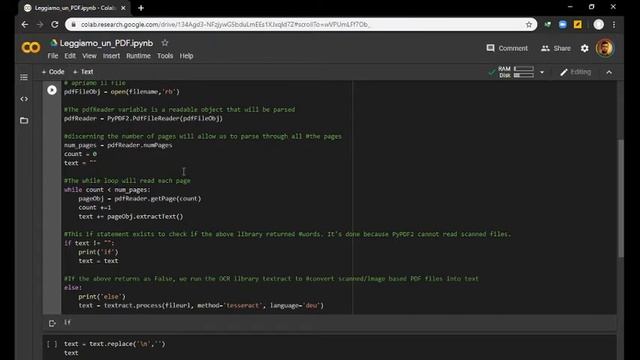Open the File menu
This screenshot has height=360, width=640.
pos(53,56)
